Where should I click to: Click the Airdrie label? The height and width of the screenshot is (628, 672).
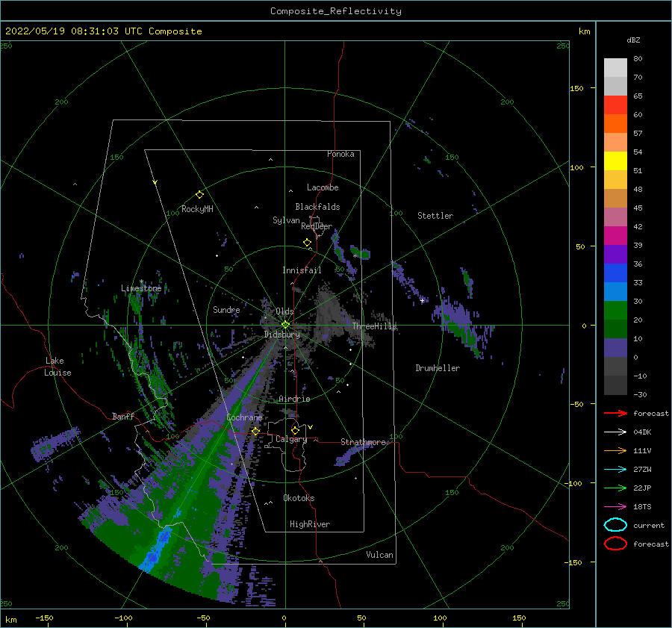[x=294, y=399]
